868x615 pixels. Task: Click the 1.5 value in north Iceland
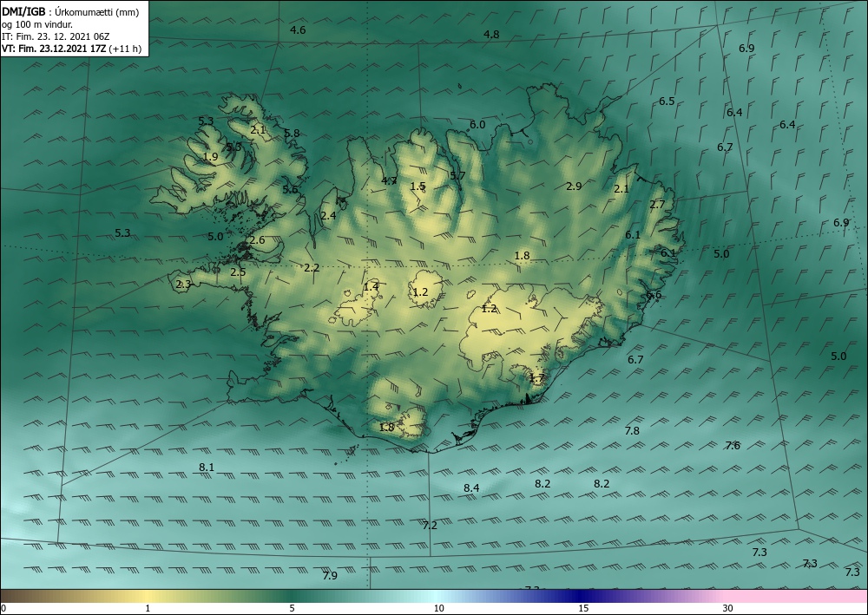[418, 186]
